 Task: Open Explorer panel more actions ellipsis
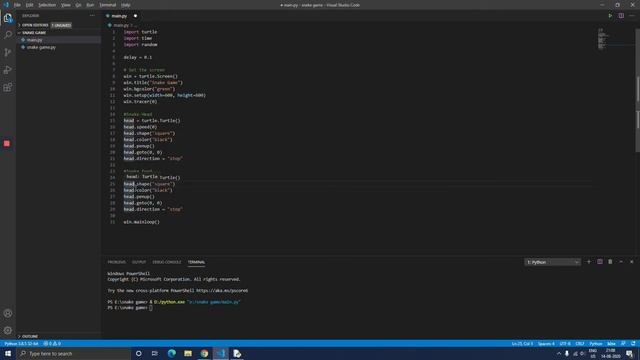[92, 16]
